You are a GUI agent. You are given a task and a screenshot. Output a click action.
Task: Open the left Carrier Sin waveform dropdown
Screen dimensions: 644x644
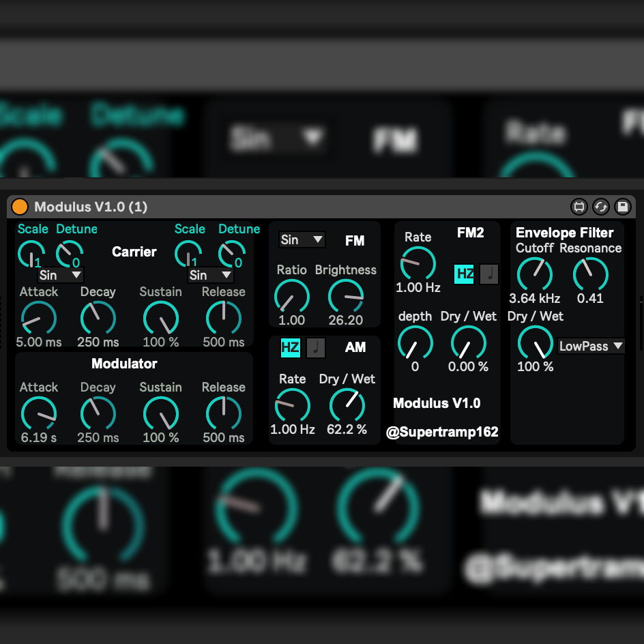[x=60, y=276]
